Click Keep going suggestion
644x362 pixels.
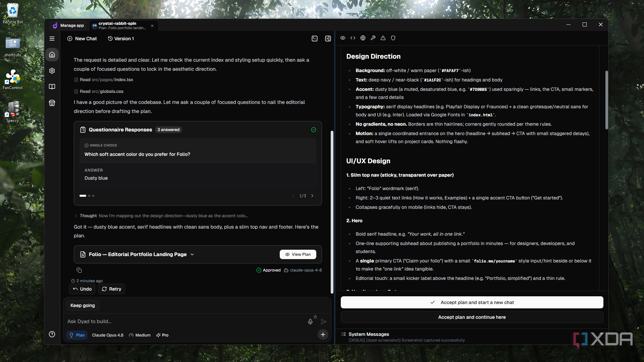pos(83,305)
